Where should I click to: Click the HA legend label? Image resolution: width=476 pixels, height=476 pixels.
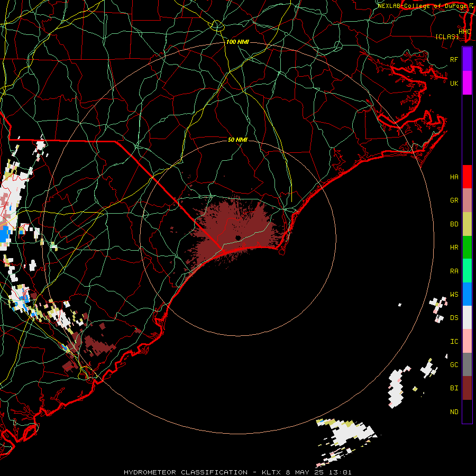click(x=454, y=177)
